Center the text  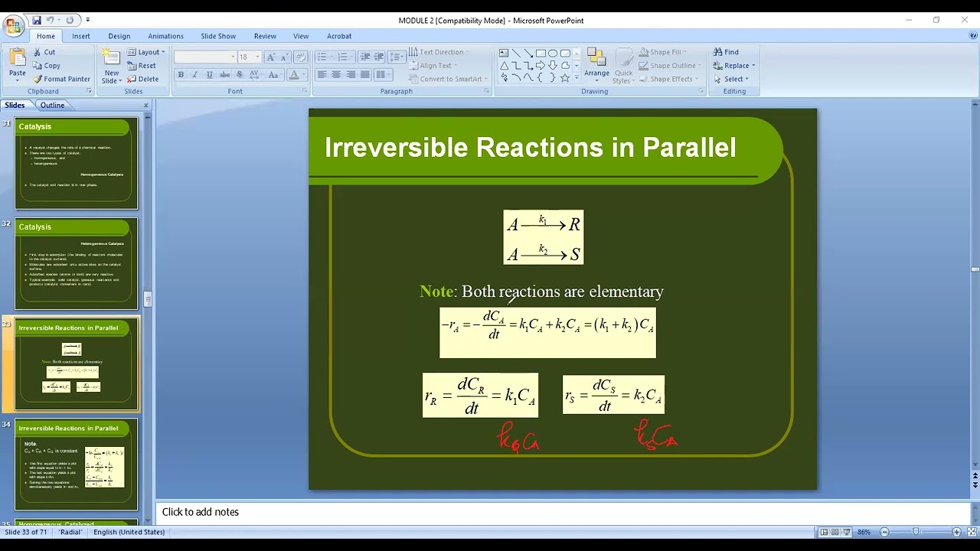(336, 74)
